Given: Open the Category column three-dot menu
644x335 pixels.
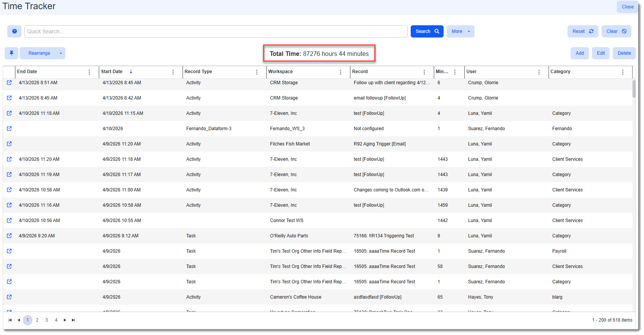Looking at the screenshot, I should tap(623, 72).
